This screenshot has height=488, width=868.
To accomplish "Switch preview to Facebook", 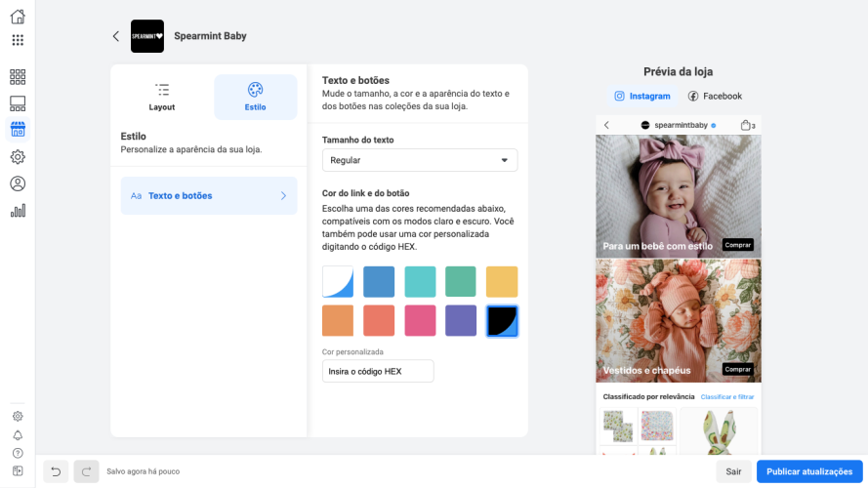I will (x=715, y=96).
